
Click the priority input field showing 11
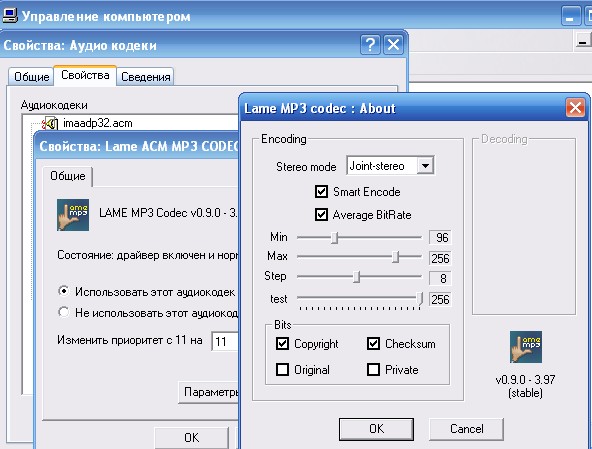tap(225, 342)
